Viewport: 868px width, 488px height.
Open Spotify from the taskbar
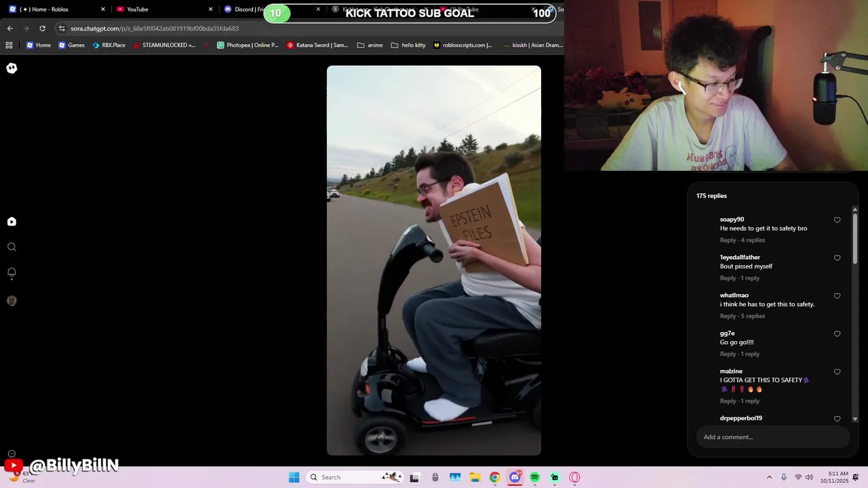coord(535,477)
